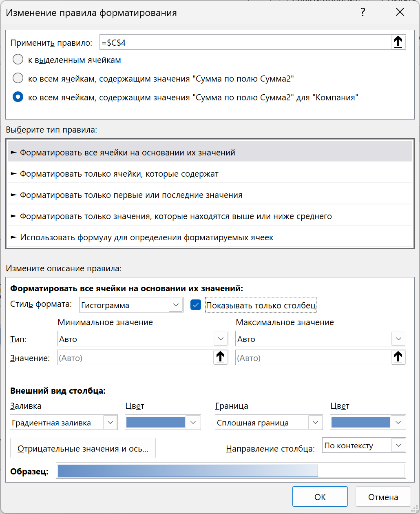The width and height of the screenshot is (420, 514).
Task: Open the 'Стиль формата' Гистограмма dropdown
Action: pos(176,305)
